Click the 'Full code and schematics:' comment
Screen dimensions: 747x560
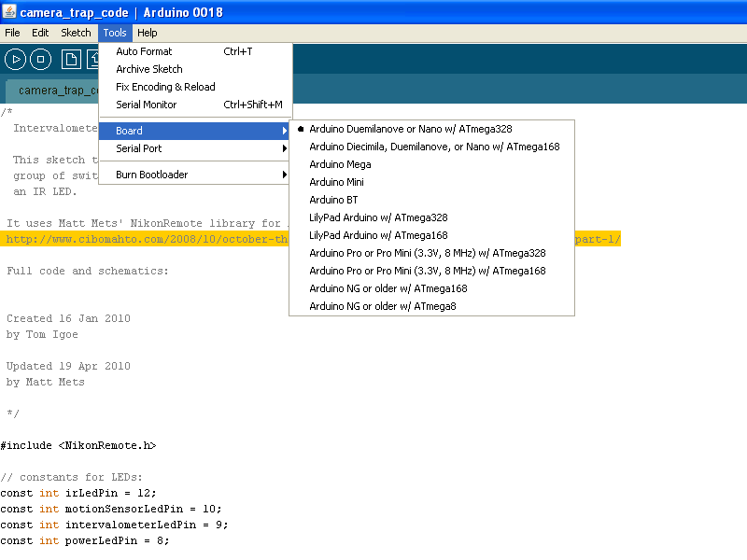click(x=88, y=271)
